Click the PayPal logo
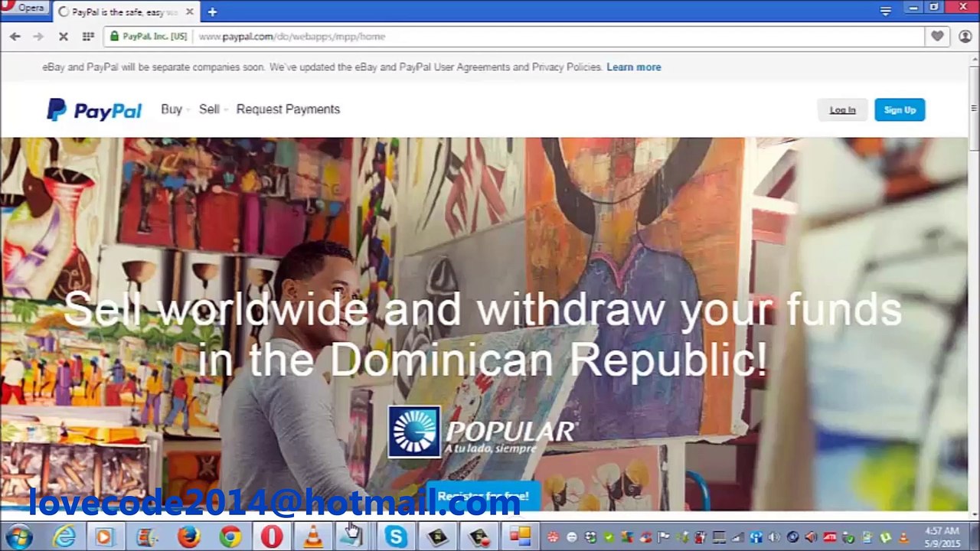Viewport: 980px width, 551px height. click(94, 110)
